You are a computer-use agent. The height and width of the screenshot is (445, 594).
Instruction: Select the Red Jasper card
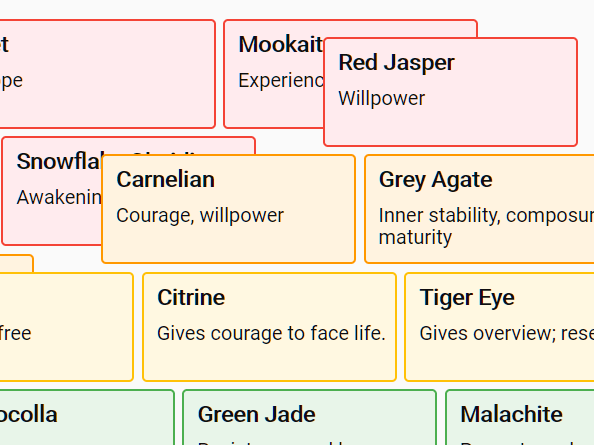click(x=450, y=92)
